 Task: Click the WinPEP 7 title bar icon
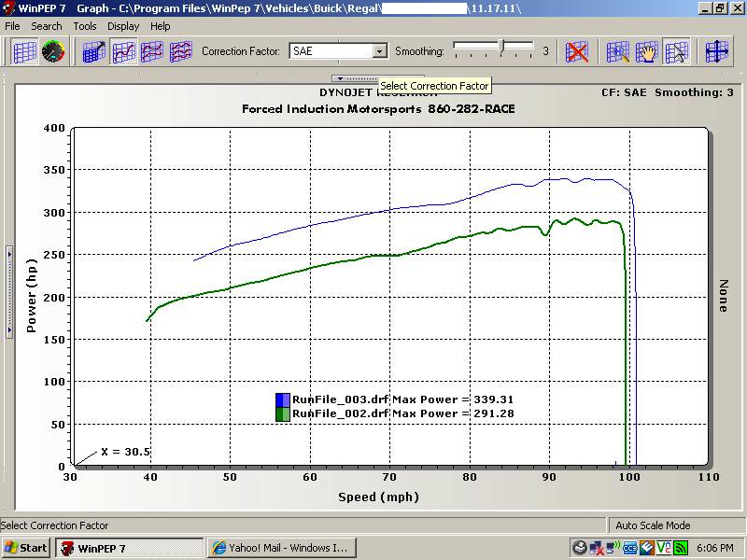pos(9,8)
